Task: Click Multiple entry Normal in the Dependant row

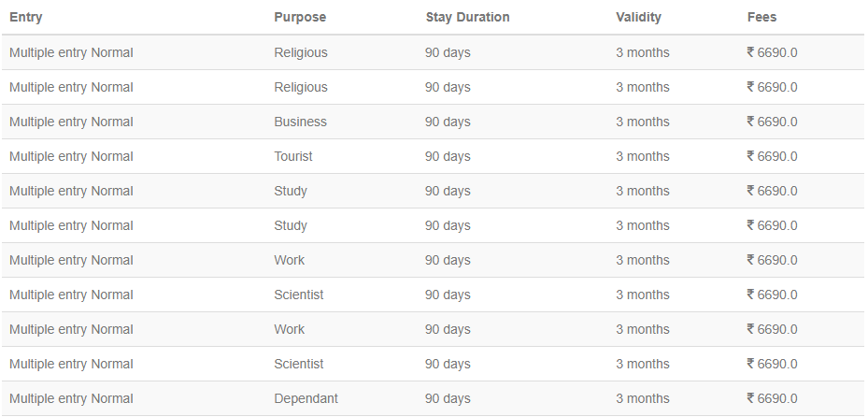Action: click(71, 398)
